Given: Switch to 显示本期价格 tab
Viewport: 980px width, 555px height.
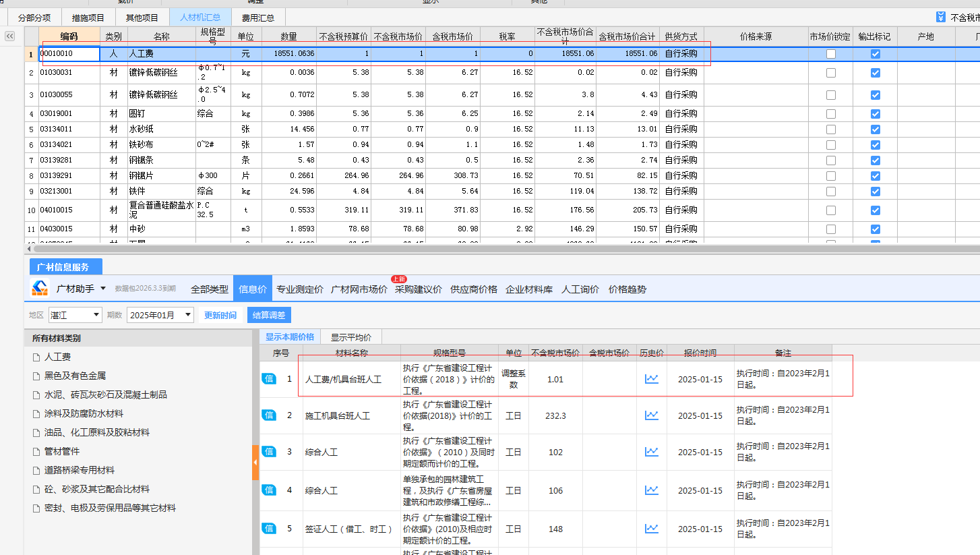Looking at the screenshot, I should point(290,337).
